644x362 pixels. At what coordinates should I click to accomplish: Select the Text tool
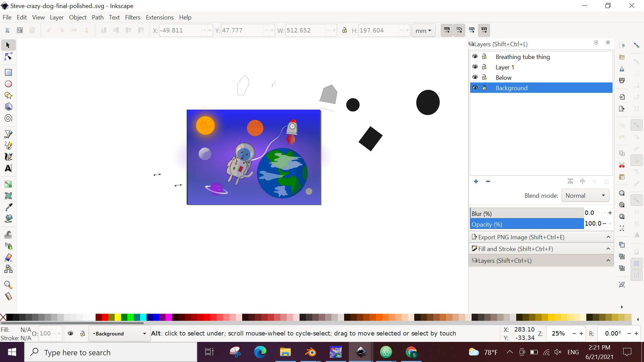(x=8, y=168)
